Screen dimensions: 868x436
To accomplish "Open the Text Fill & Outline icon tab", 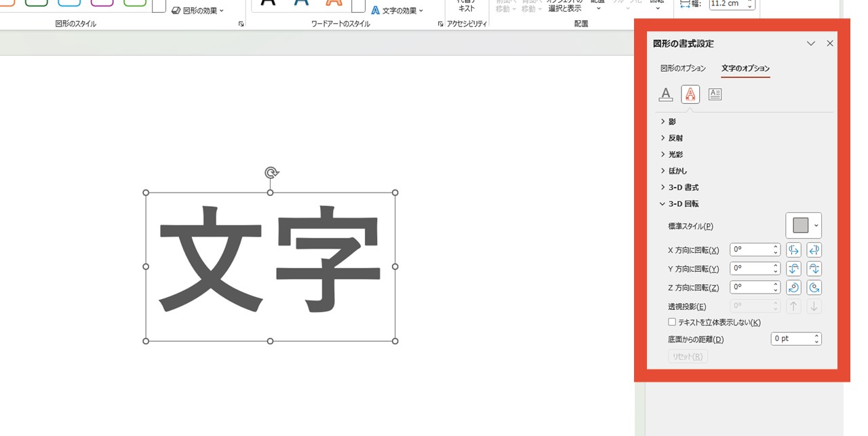I will click(x=666, y=94).
